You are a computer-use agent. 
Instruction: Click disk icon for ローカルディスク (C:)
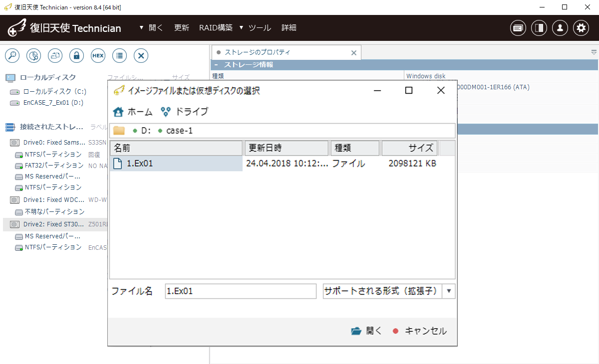click(15, 92)
